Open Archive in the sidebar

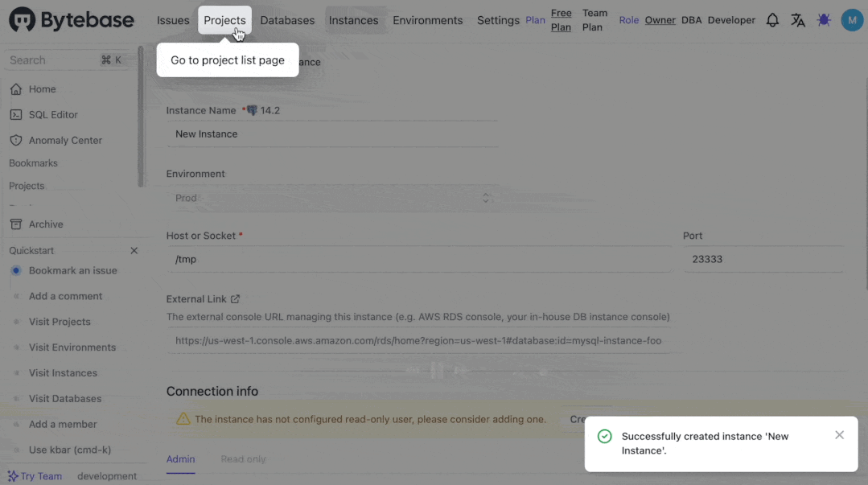click(x=46, y=224)
